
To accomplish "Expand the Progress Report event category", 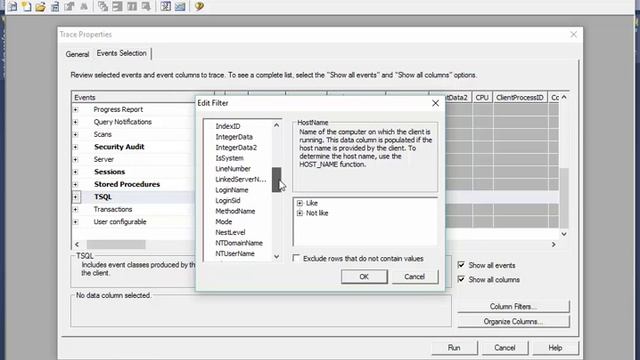I will (76, 109).
